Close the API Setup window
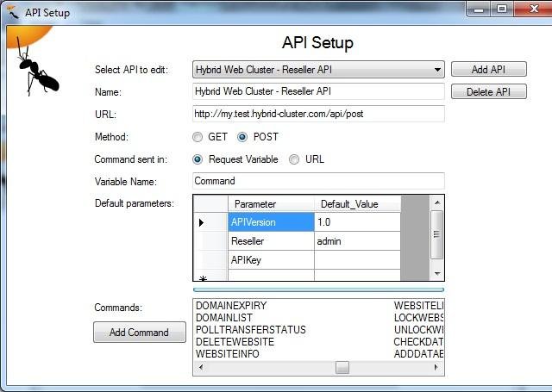This screenshot has height=392, width=552. click(534, 9)
